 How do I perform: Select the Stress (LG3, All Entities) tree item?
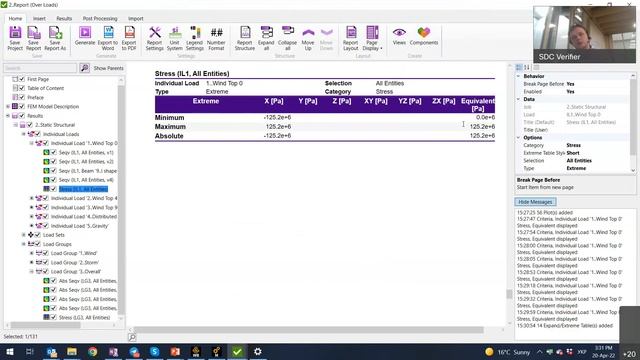click(84, 317)
